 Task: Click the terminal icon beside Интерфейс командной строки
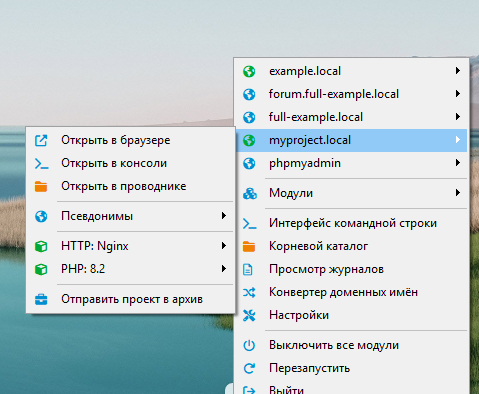tap(249, 223)
